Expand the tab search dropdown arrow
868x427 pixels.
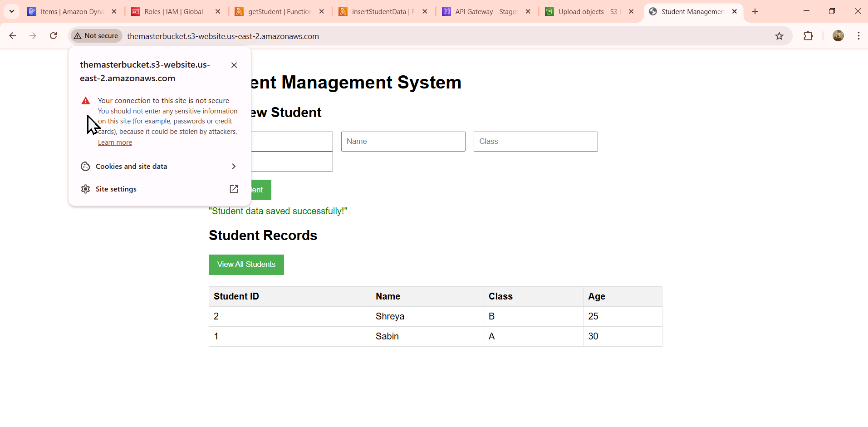click(12, 11)
